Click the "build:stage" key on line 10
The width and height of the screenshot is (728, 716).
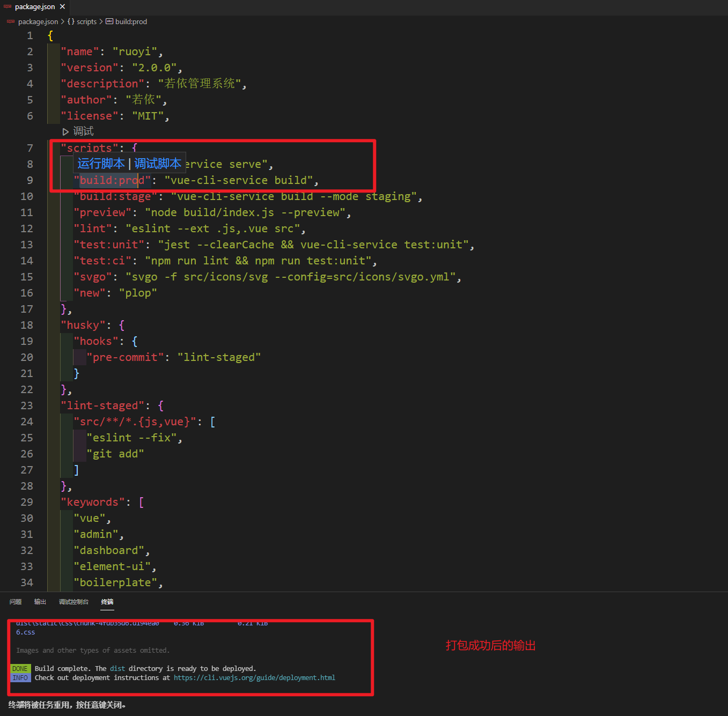[115, 196]
